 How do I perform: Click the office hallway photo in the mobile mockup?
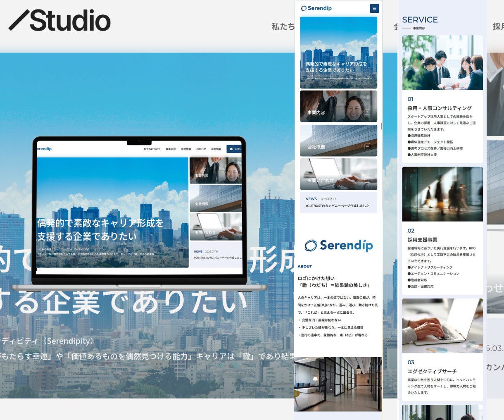pyautogui.click(x=338, y=384)
